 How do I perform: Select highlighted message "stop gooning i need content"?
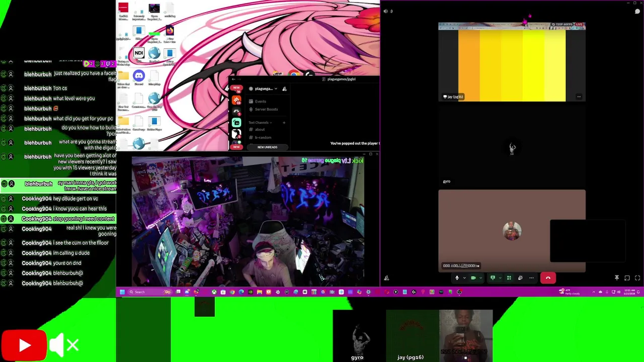[x=84, y=219]
